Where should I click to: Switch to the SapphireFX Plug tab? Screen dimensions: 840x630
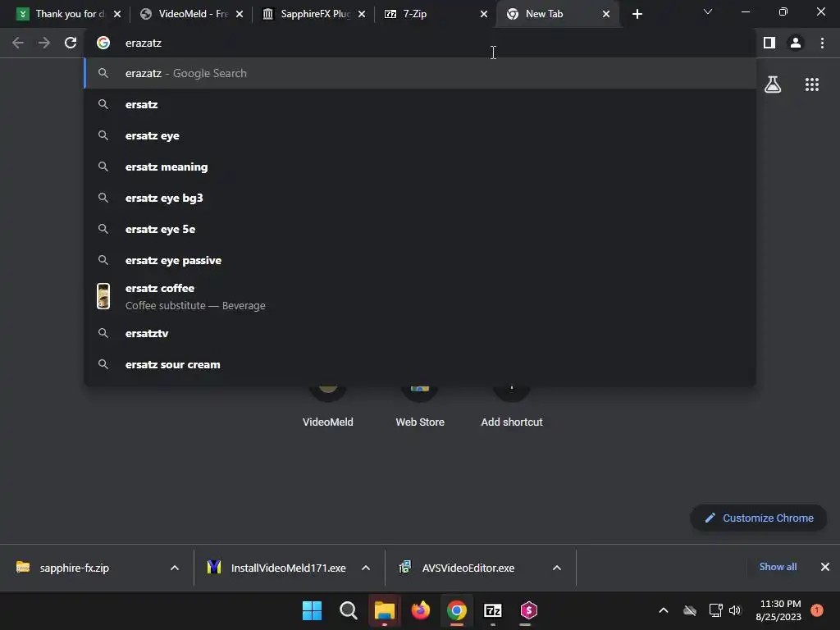(313, 14)
